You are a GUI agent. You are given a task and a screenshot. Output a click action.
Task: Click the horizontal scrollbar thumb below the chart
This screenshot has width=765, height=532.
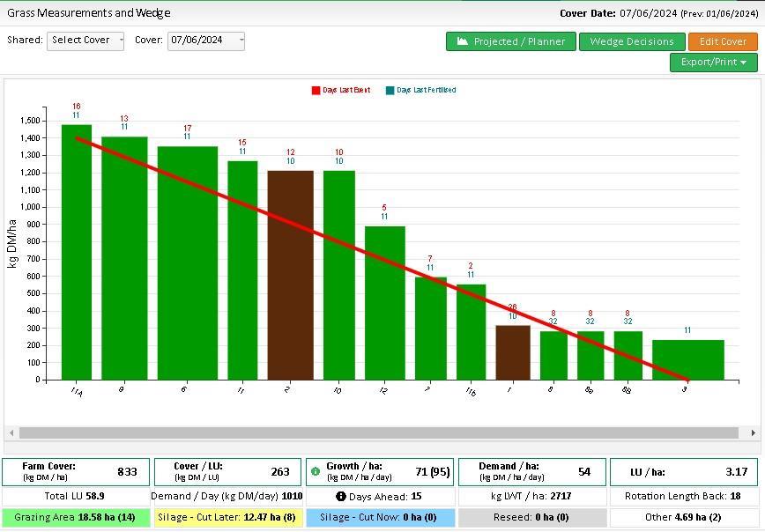click(379, 432)
